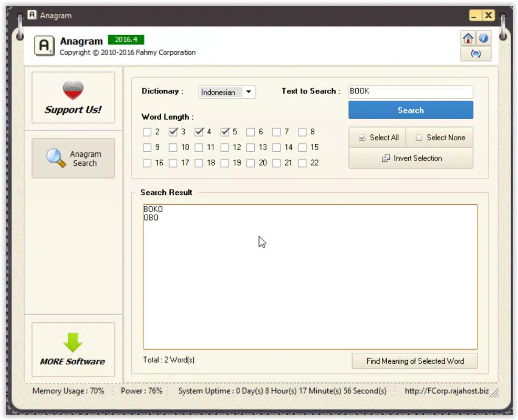The width and height of the screenshot is (518, 420).
Task: Enable word length 22
Action: [x=302, y=163]
